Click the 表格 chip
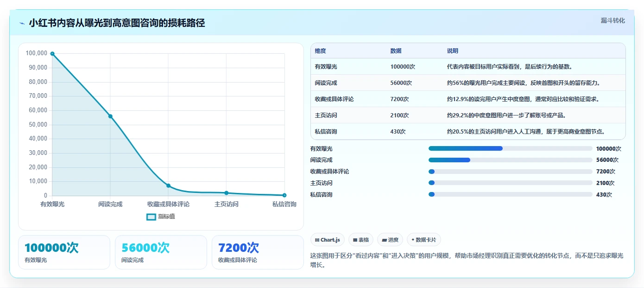The height and width of the screenshot is (288, 644). click(x=360, y=240)
